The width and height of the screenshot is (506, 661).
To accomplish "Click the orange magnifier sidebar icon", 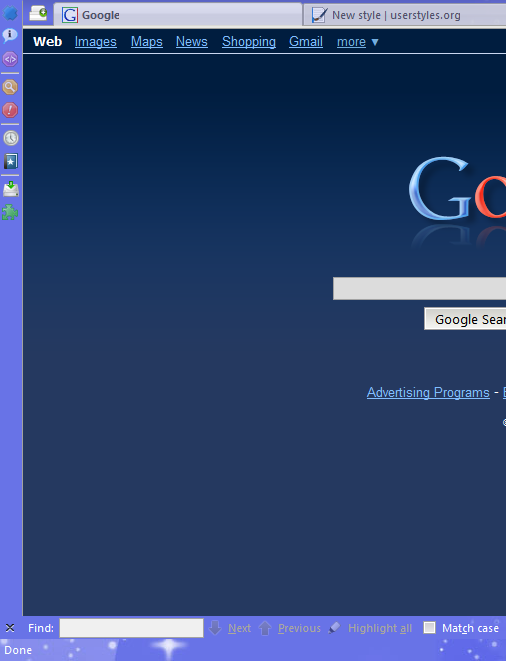I will click(10, 87).
